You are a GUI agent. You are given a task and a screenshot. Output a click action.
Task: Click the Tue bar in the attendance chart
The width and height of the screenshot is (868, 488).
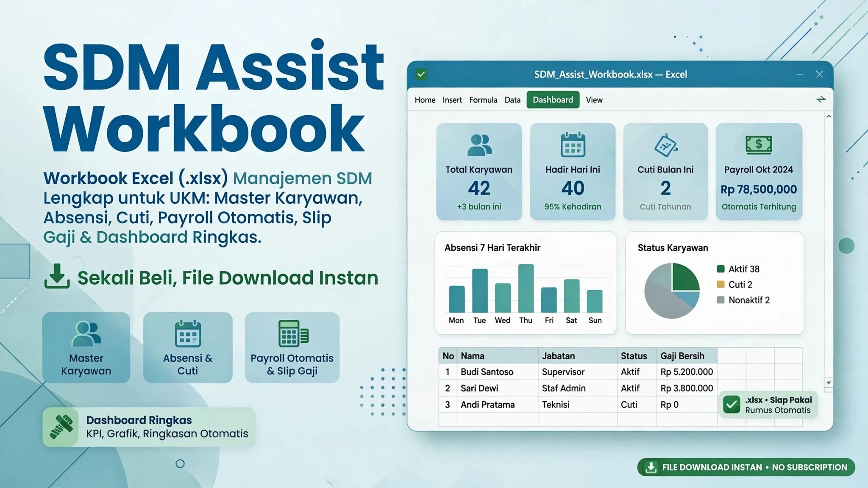coord(480,291)
